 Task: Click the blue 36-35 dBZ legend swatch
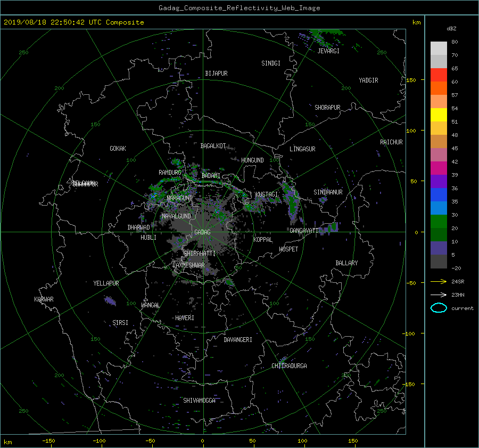pos(439,195)
